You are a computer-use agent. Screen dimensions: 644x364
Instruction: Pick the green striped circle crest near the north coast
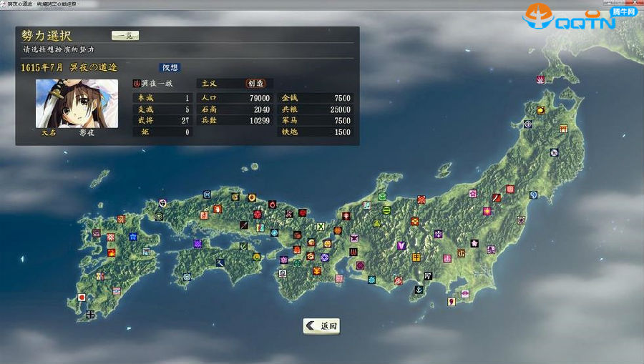click(386, 210)
